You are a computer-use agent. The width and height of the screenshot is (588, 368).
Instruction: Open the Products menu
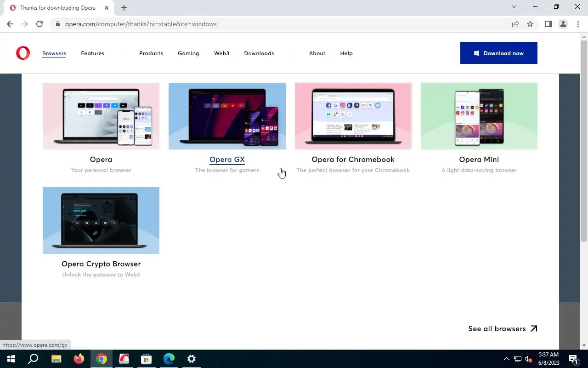click(x=151, y=53)
